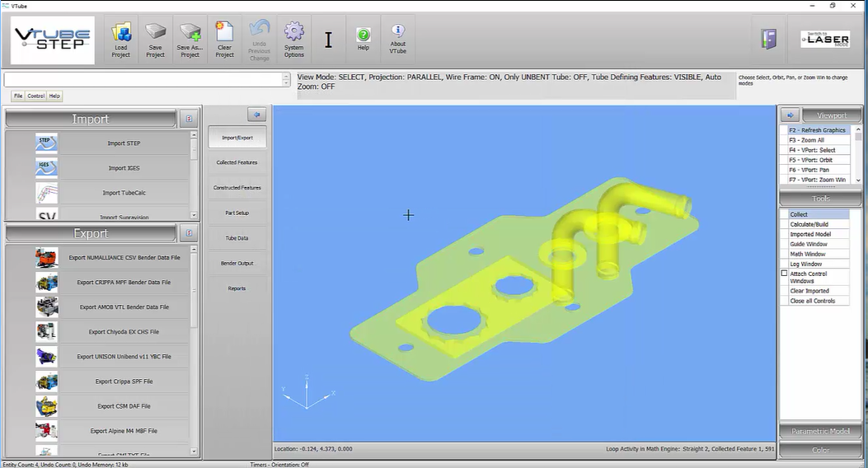Switch to the Tube Data tab
This screenshot has width=868, height=468.
[x=237, y=238]
